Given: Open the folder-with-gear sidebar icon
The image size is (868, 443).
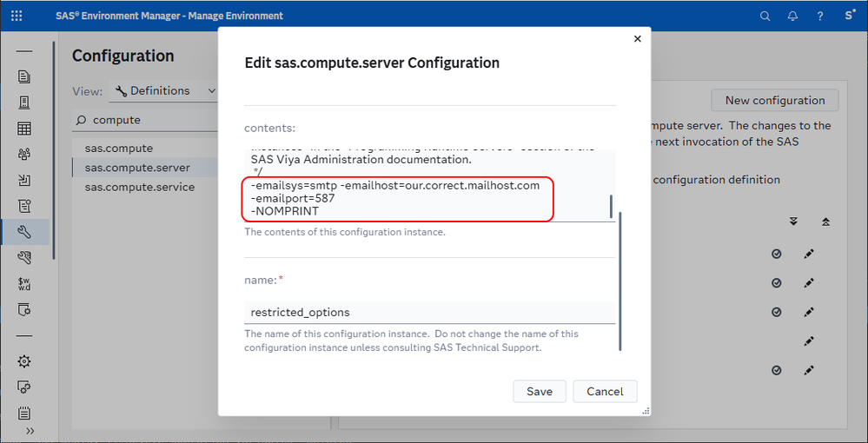Looking at the screenshot, I should [24, 309].
